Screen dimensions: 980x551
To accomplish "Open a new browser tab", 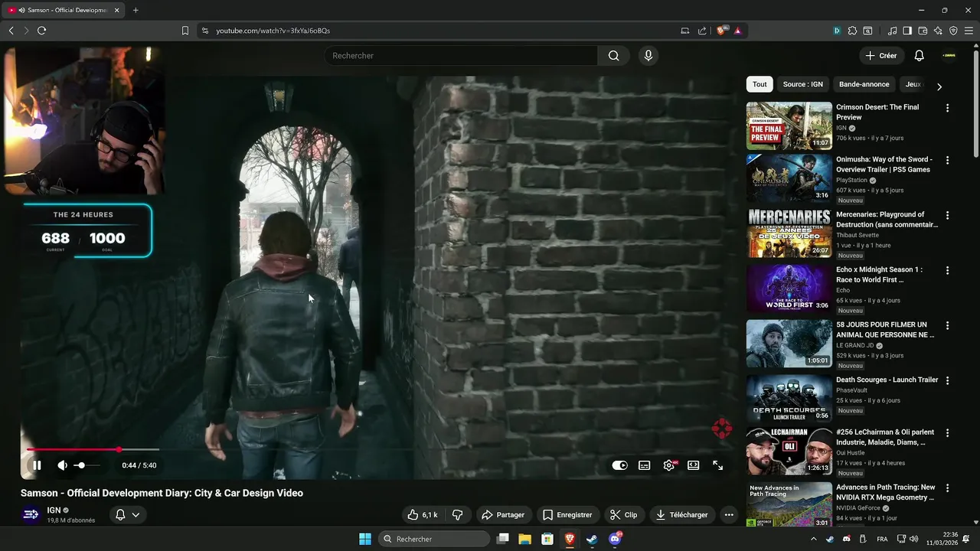I will click(136, 10).
